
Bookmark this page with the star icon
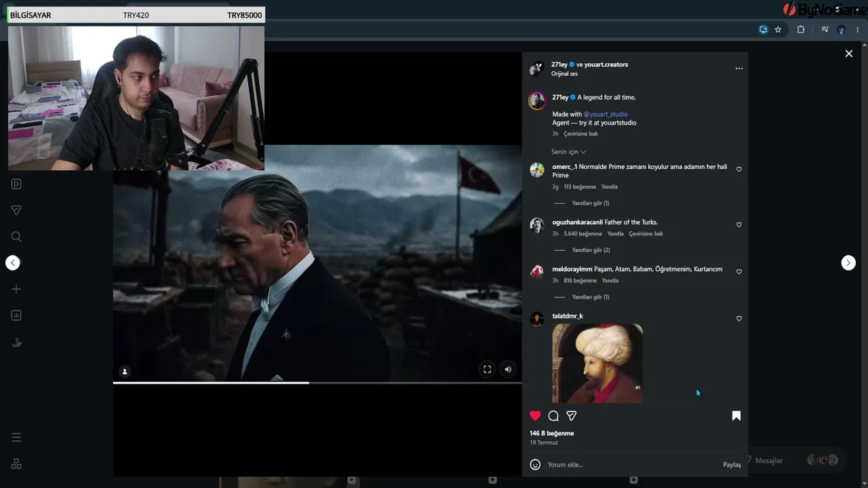coord(778,30)
